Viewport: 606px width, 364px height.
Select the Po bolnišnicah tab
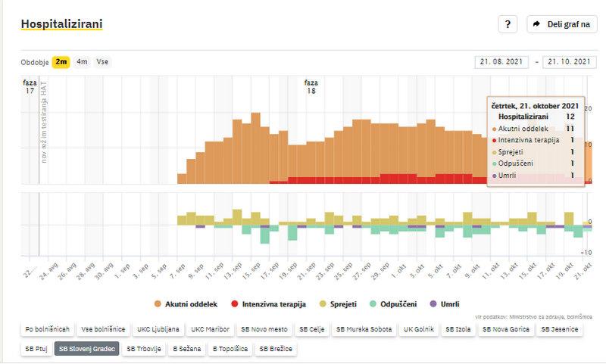[x=47, y=330]
